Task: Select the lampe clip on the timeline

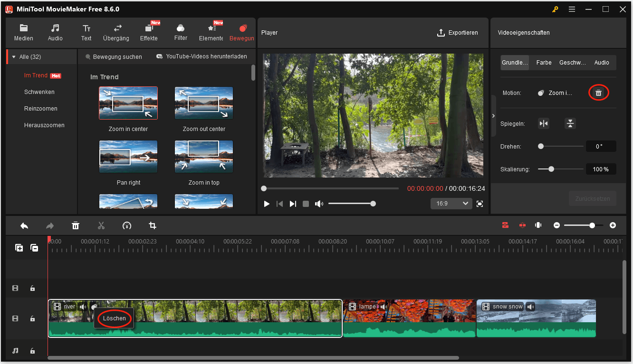Action: click(x=409, y=318)
